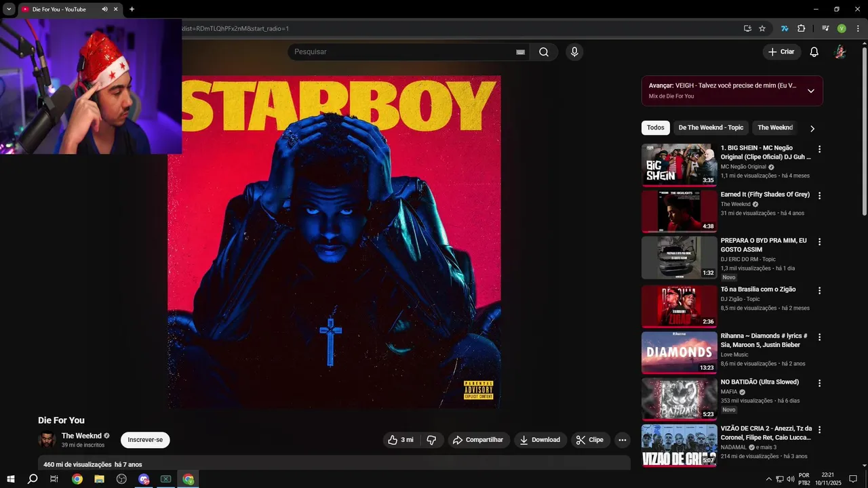
Task: Open options for PREPARA O BYD video
Action: pos(819,242)
